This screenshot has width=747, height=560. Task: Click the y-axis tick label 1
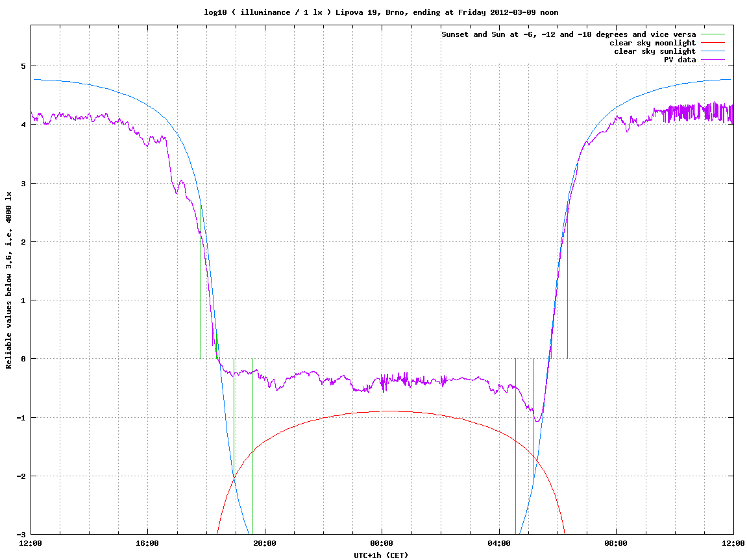point(23,300)
